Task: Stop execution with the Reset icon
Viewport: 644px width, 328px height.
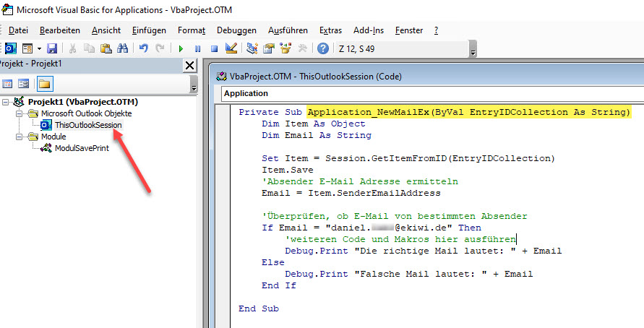Action: tap(214, 49)
